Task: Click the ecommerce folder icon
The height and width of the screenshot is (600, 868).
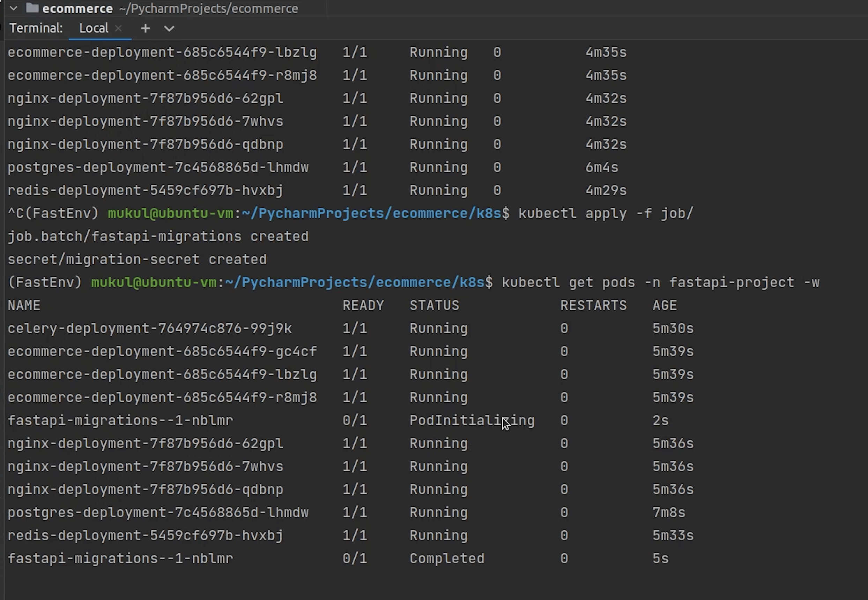Action: (x=32, y=8)
